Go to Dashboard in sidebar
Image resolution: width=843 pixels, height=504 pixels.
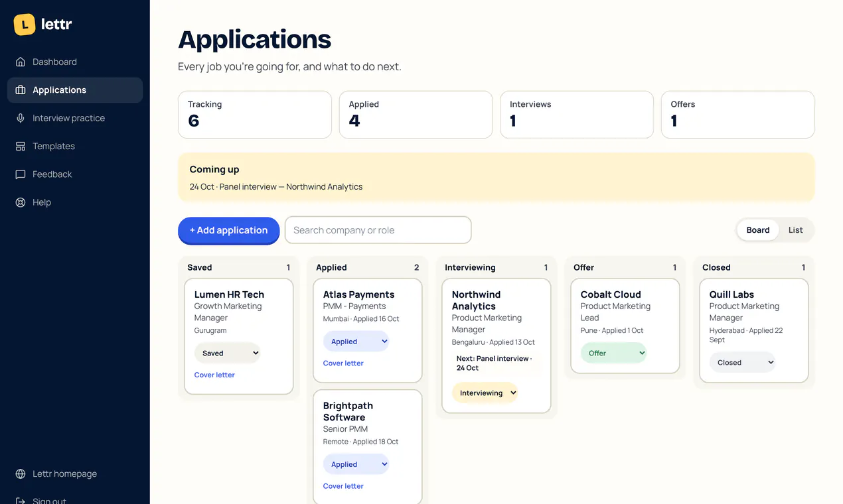(x=75, y=62)
